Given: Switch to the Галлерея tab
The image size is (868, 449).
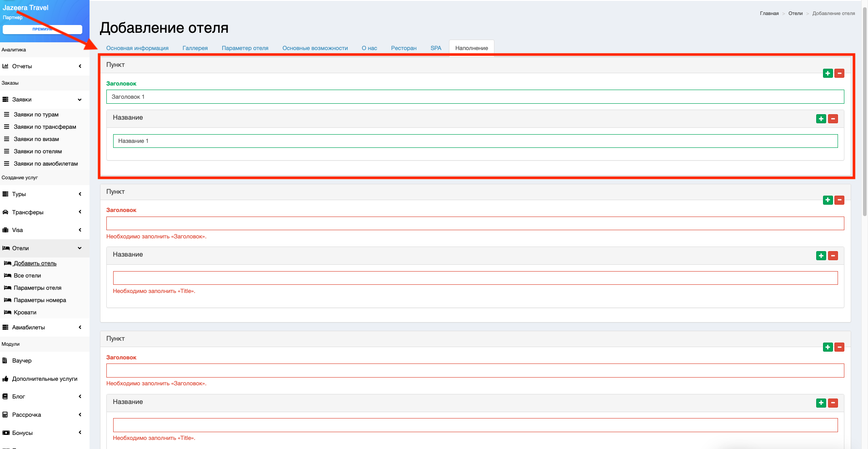Looking at the screenshot, I should coord(195,48).
